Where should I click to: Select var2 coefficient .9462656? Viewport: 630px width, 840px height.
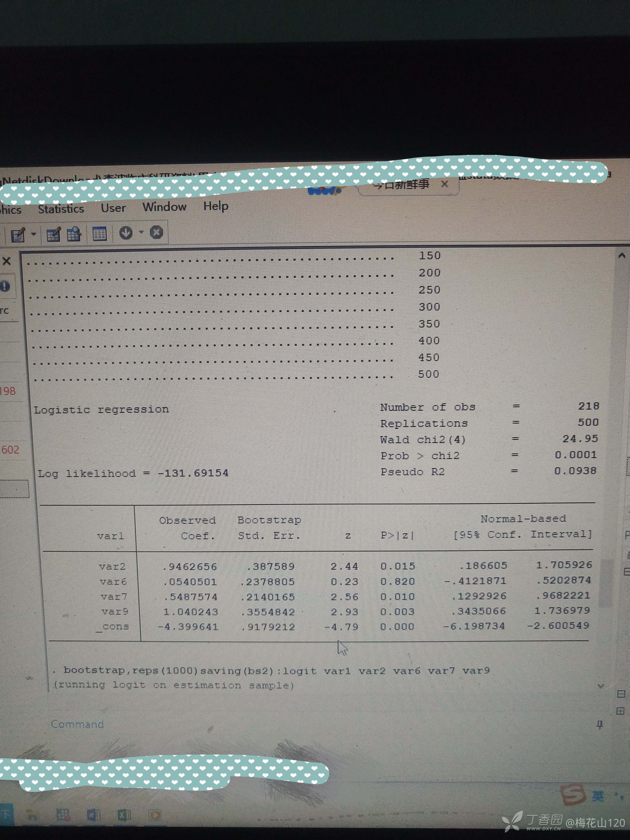tap(190, 567)
